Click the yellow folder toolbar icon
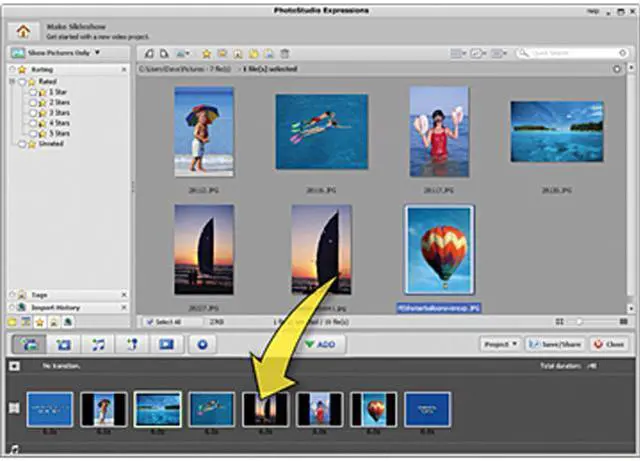The image size is (640, 461). click(253, 53)
